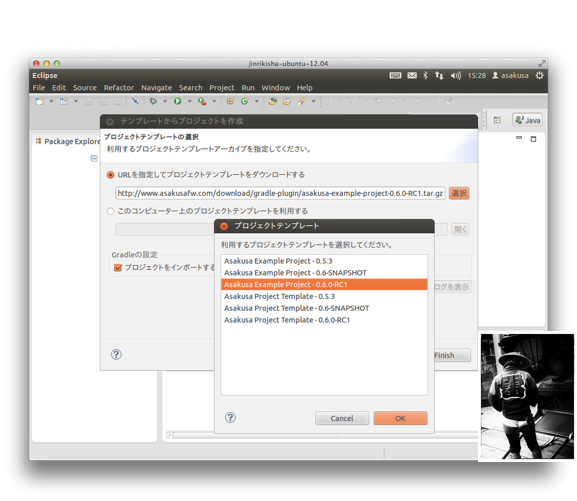Open the keyboard indicator in system tray
Screen dimensions: 577x501
(x=395, y=75)
